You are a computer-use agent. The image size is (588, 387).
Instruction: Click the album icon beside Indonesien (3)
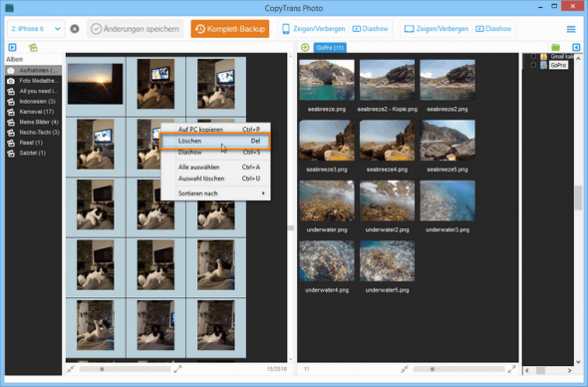[11, 102]
